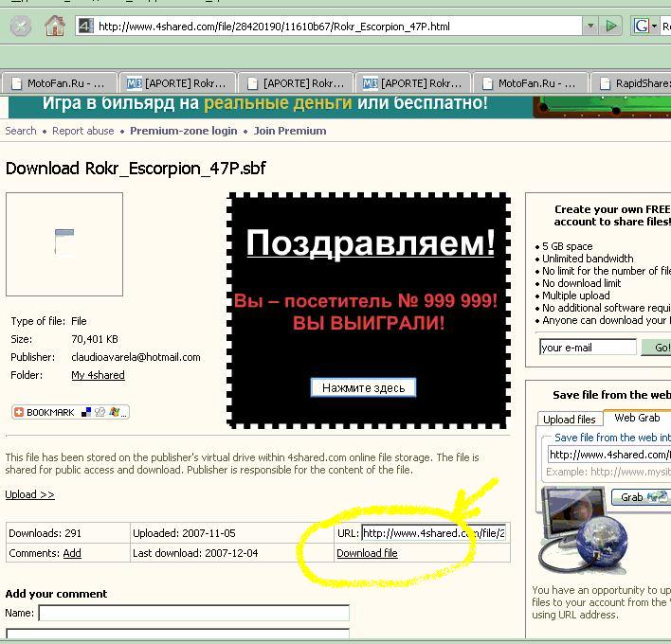Viewport: 671px width, 644px height.
Task: Open the address bar history dropdown
Action: [x=590, y=27]
